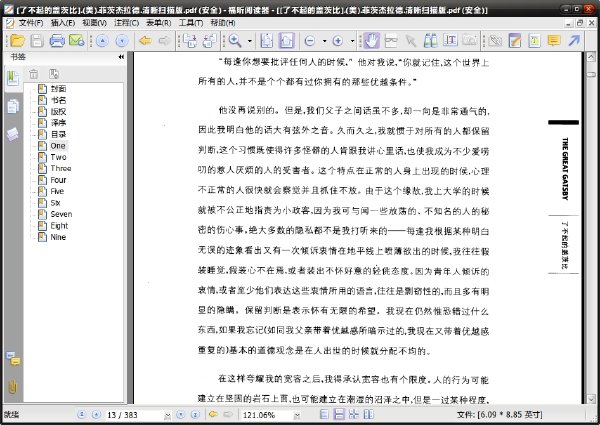Select the fit page view icon
Viewport: 600px width, 425px height.
click(267, 40)
